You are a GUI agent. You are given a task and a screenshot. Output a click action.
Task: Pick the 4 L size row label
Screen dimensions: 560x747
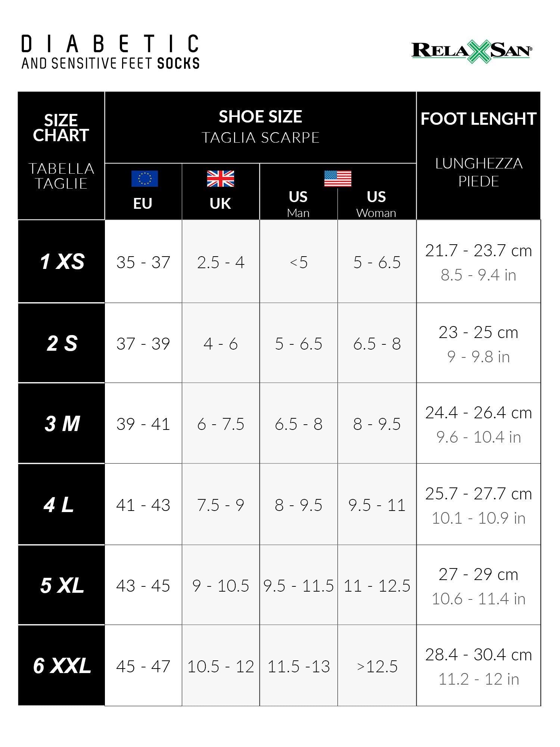point(59,505)
